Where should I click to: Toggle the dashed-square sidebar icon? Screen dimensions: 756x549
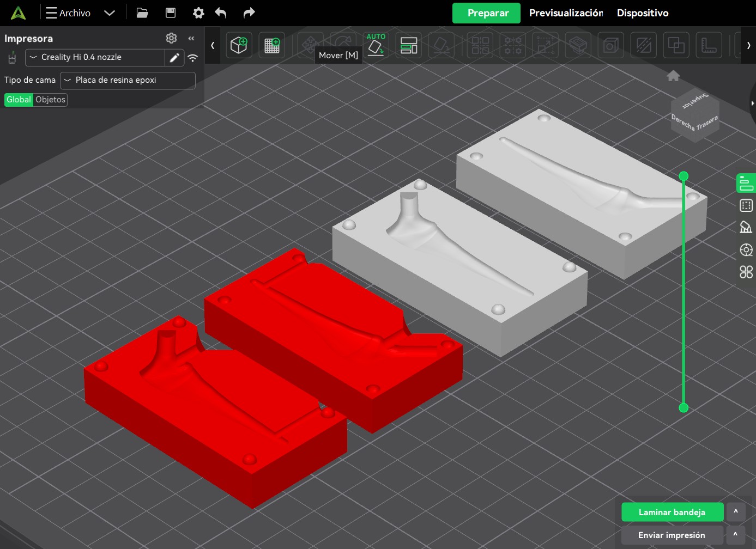(x=746, y=205)
